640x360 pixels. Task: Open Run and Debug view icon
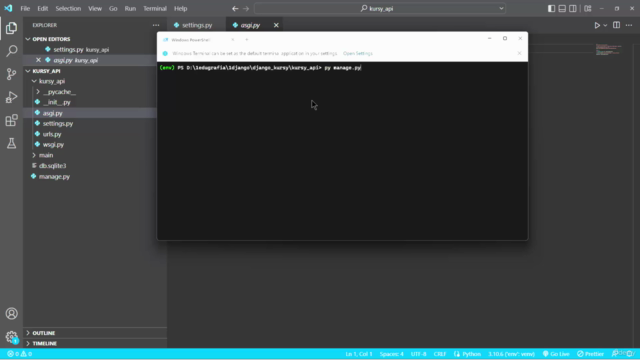[x=11, y=97]
